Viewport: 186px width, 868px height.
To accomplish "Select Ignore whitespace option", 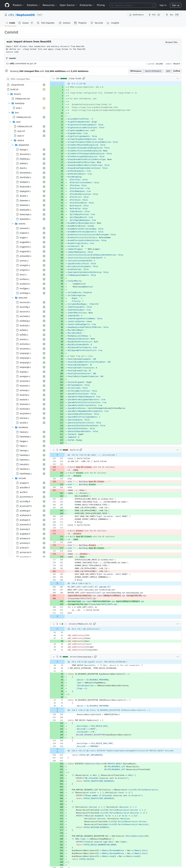I will [153, 71].
